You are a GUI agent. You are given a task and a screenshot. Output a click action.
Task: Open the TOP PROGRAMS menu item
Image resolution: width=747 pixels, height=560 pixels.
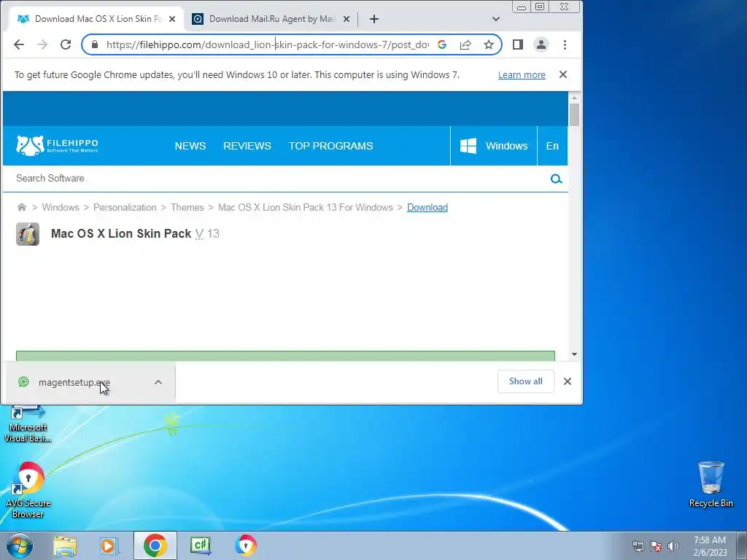330,146
